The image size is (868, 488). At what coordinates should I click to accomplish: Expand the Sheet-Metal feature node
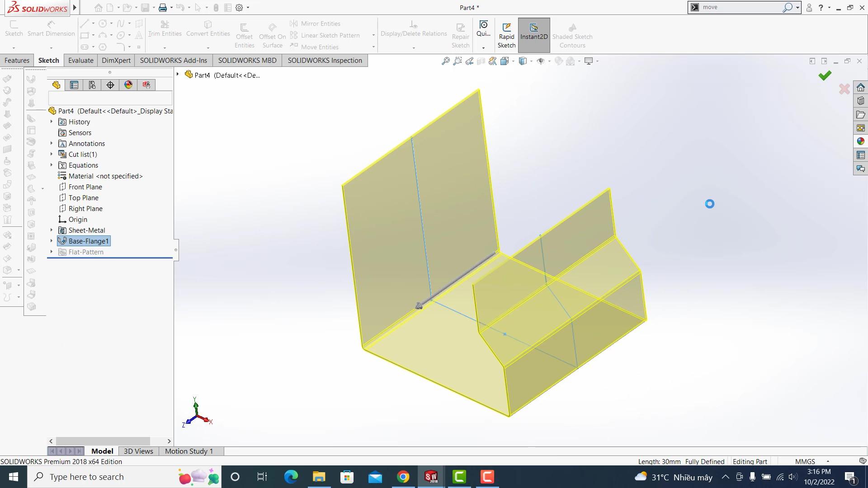click(52, 230)
